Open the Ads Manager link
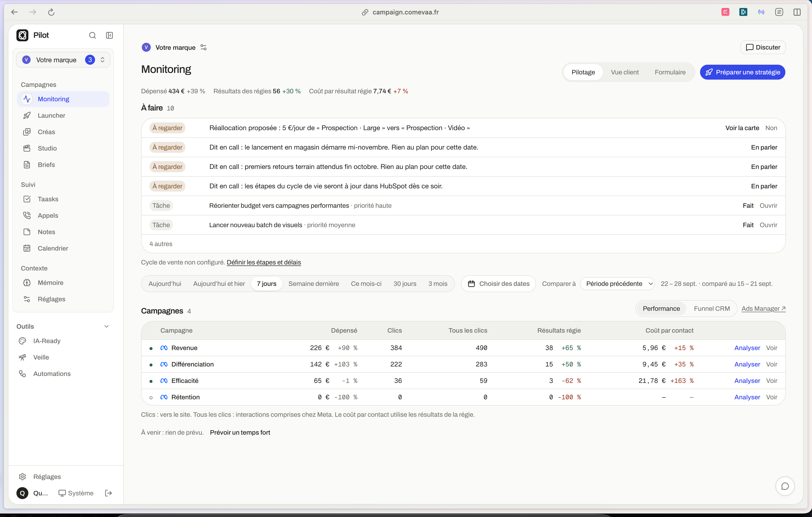The width and height of the screenshot is (812, 517). click(763, 309)
